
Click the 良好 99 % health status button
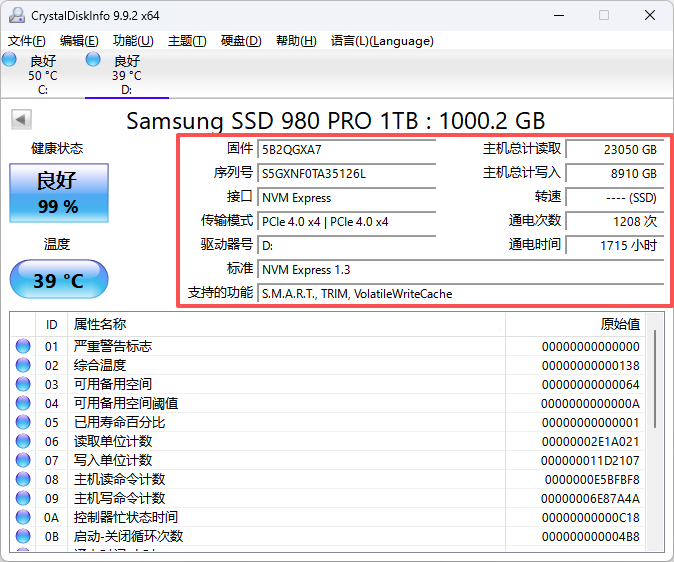[59, 193]
